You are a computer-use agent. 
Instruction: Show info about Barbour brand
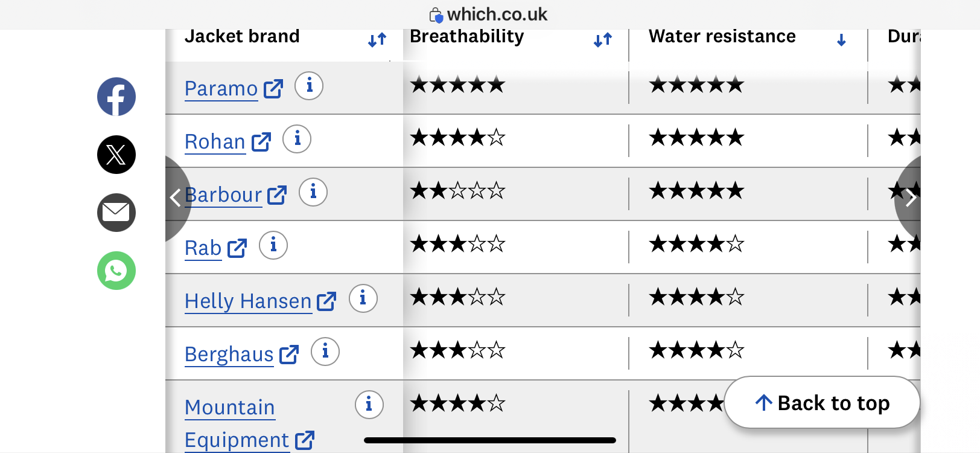click(313, 192)
